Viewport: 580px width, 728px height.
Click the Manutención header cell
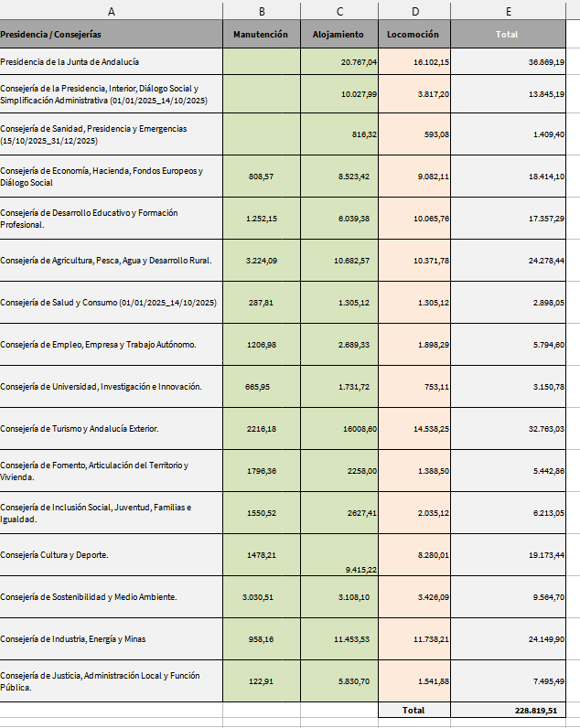[x=262, y=35]
